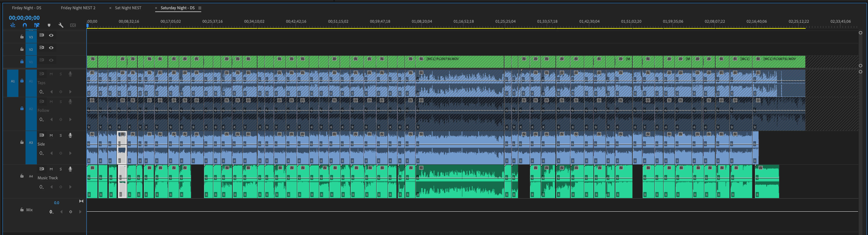Open Timeline Display Settings wrench
This screenshot has height=235, width=868.
point(61,25)
